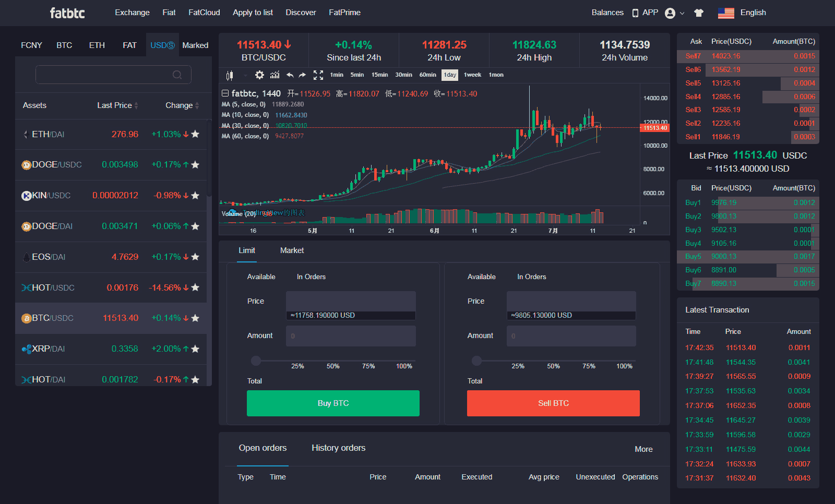Click the US flag language icon
This screenshot has height=504, width=835.
[x=726, y=13]
